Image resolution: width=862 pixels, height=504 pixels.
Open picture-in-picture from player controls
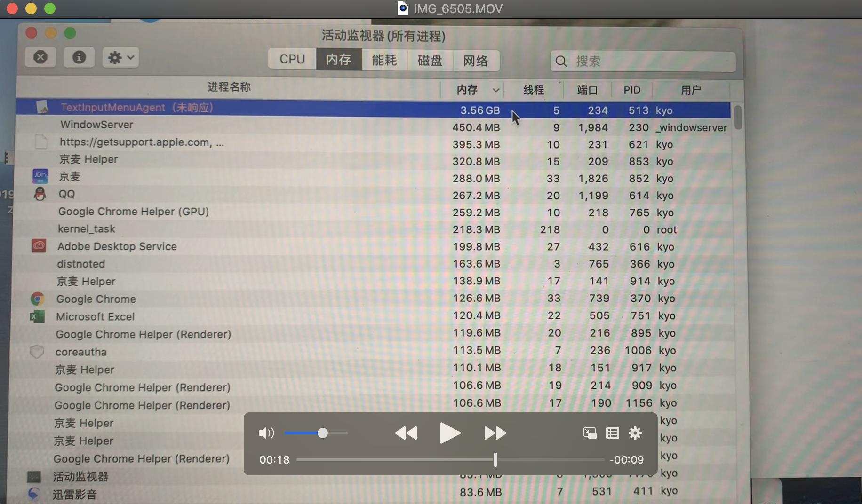tap(590, 433)
